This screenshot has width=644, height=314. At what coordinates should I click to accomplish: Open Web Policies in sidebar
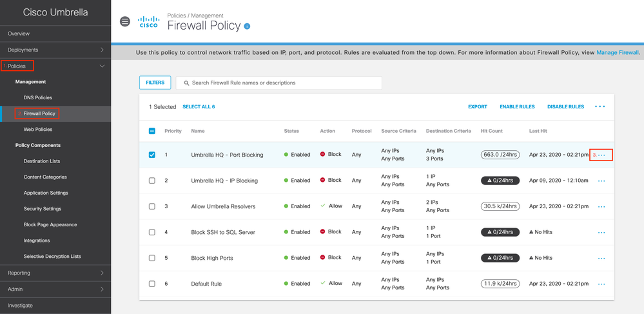pos(38,130)
